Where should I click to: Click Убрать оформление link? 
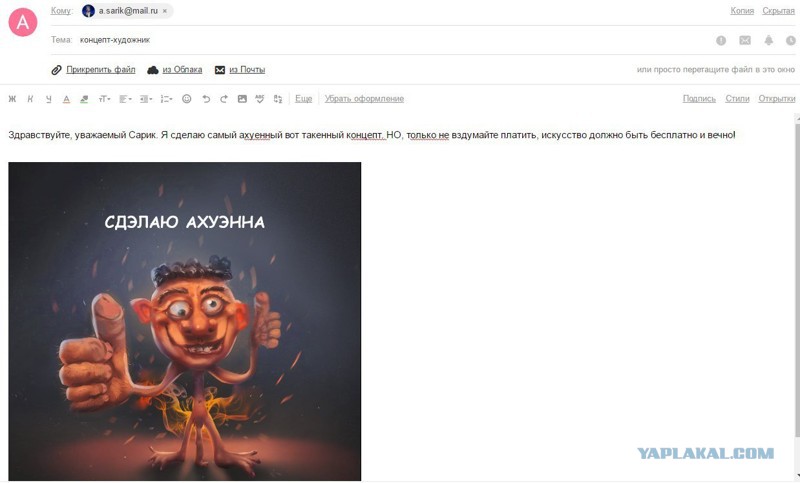coord(364,99)
